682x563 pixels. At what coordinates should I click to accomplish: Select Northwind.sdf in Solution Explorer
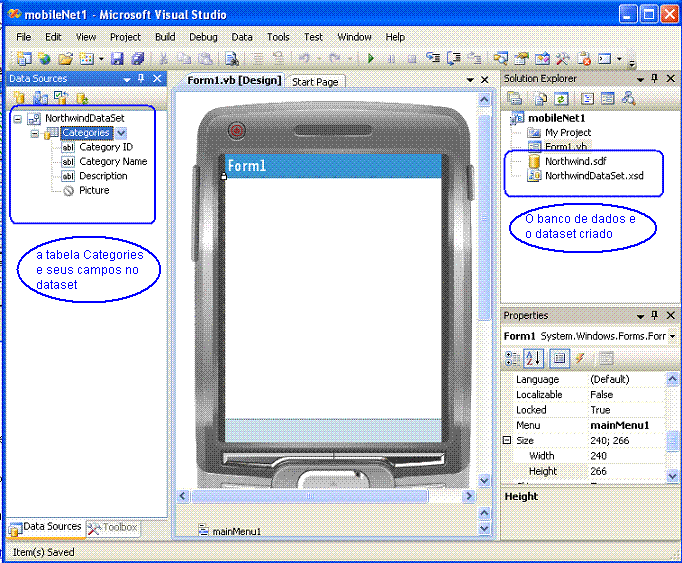(575, 161)
